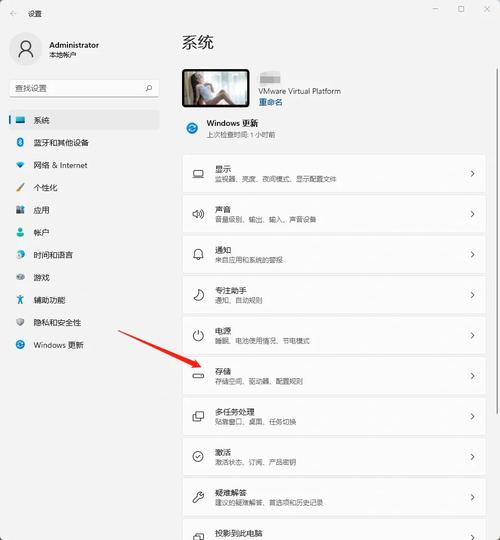Viewport: 500px width, 540px height.
Task: Click the 疑难解答 wrench icon
Action: tap(198, 497)
